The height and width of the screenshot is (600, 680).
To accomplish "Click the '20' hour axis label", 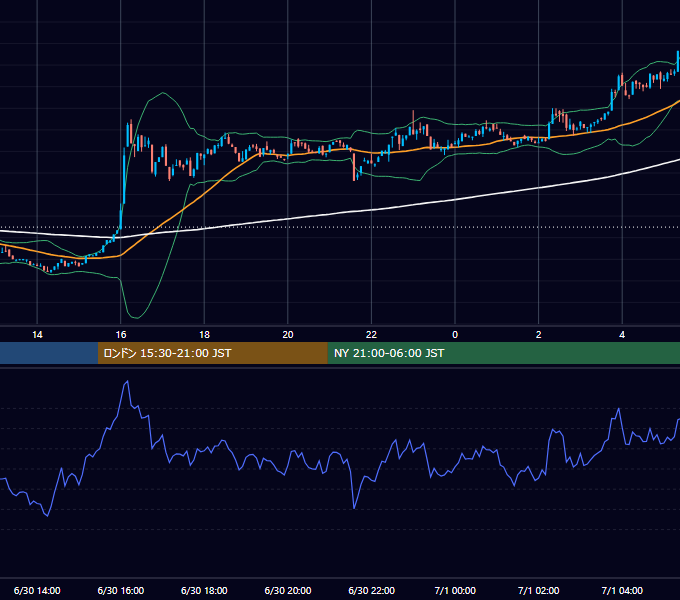I will click(x=288, y=335).
